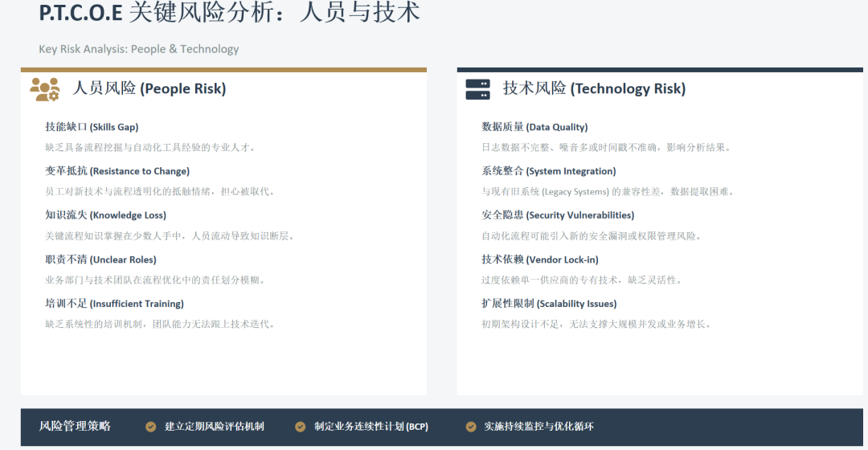Select description 自动化流程可能引入新的安全漏洞

tap(555, 235)
